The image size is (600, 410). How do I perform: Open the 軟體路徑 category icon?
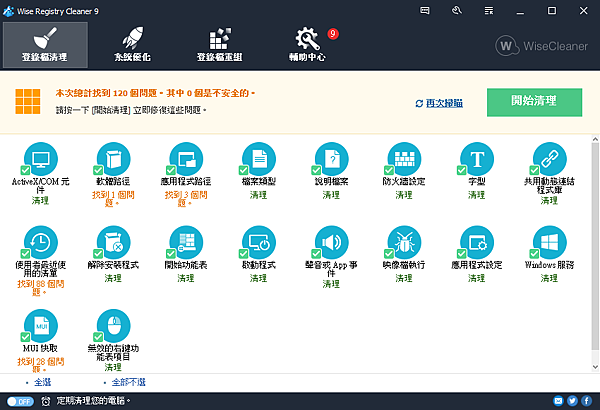pos(114,159)
